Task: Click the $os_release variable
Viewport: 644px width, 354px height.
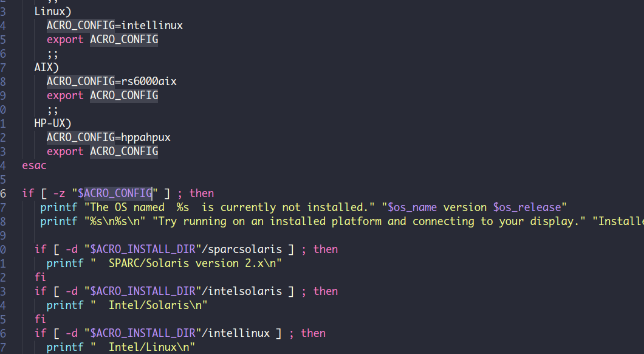Action: (527, 207)
